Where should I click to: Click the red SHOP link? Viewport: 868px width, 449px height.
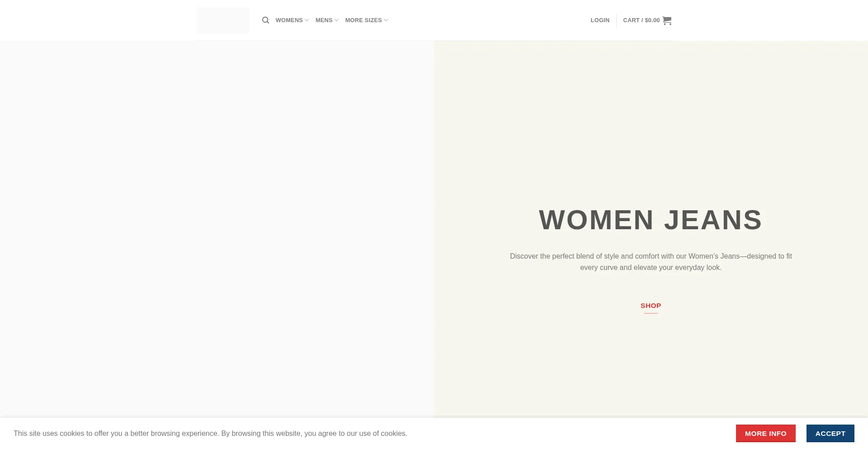point(651,306)
